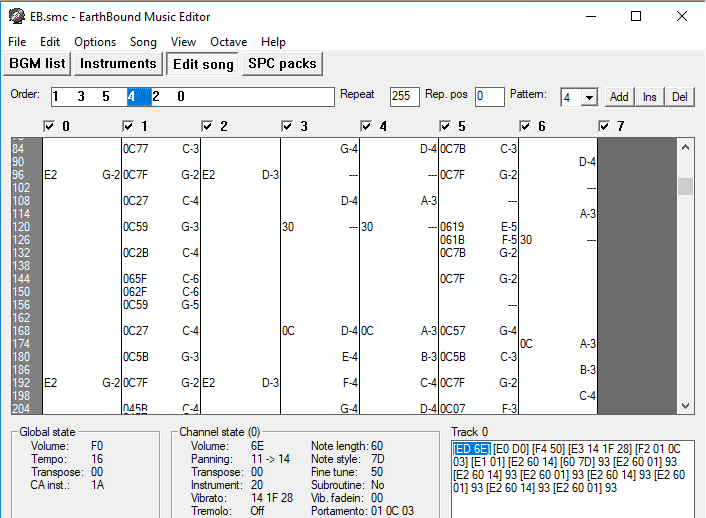Click the EarthBound Music Editor app icon
Image resolution: width=706 pixels, height=518 pixels.
pos(17,17)
